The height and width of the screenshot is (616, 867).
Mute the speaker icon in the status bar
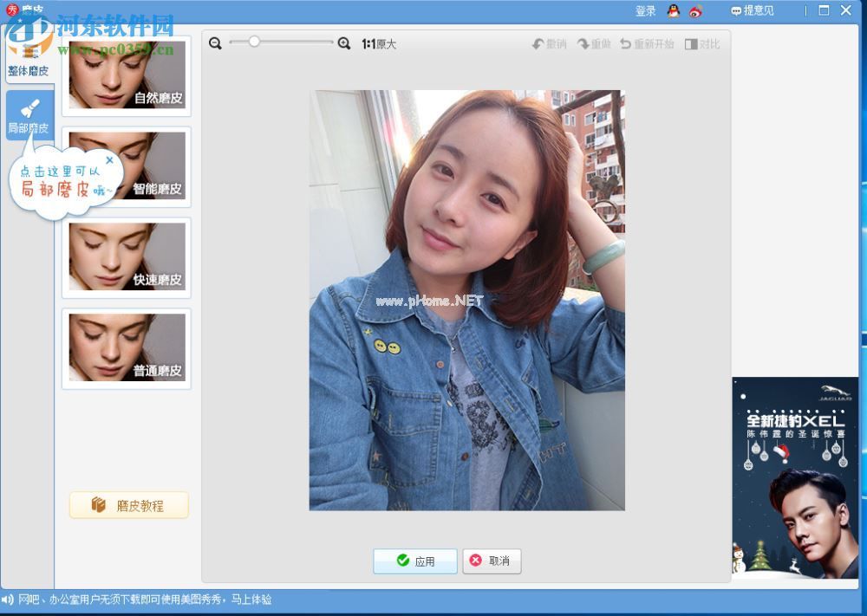[x=9, y=598]
